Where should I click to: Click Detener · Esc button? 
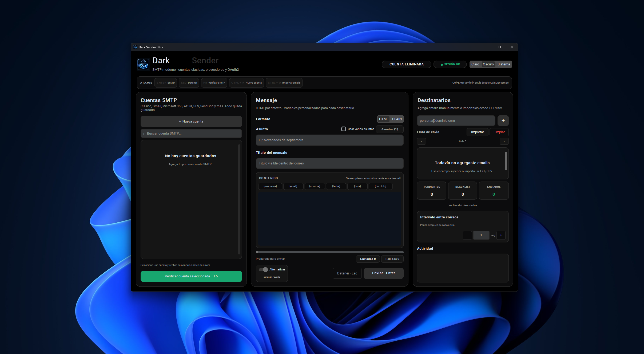click(347, 273)
